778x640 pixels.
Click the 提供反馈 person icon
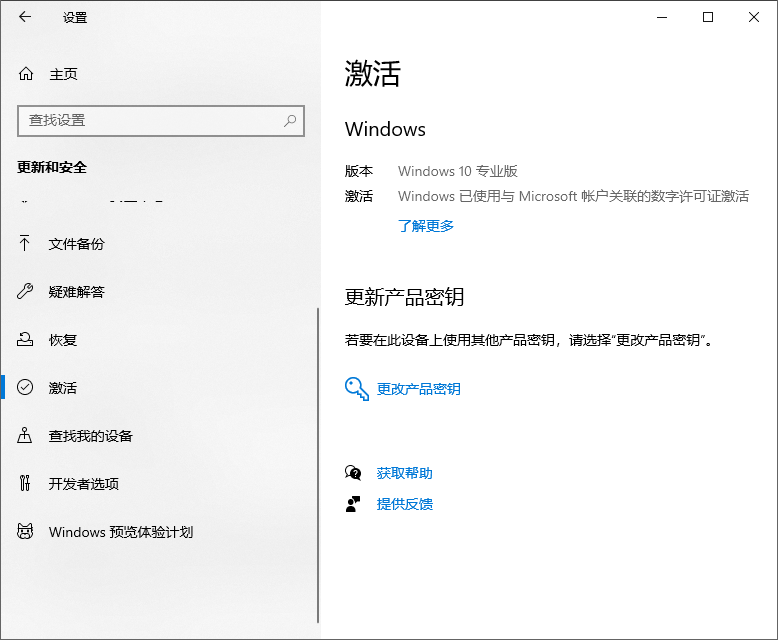[353, 504]
